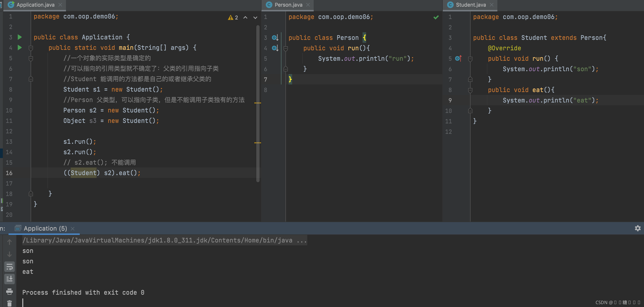Click the Application.java vertical scrollbar thumb

258,103
